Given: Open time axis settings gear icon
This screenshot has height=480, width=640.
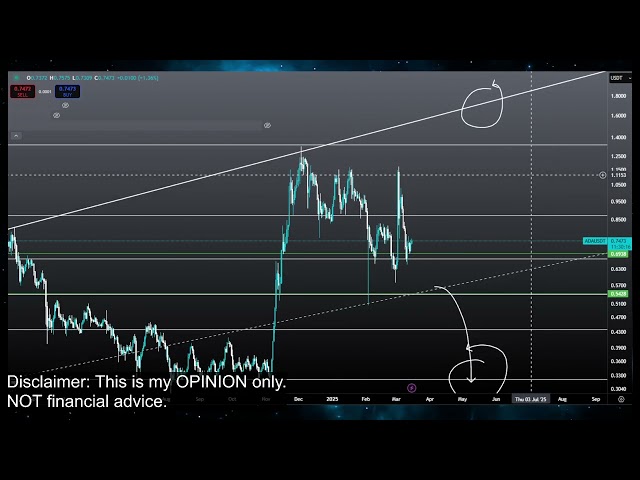Looking at the screenshot, I should coord(621,399).
